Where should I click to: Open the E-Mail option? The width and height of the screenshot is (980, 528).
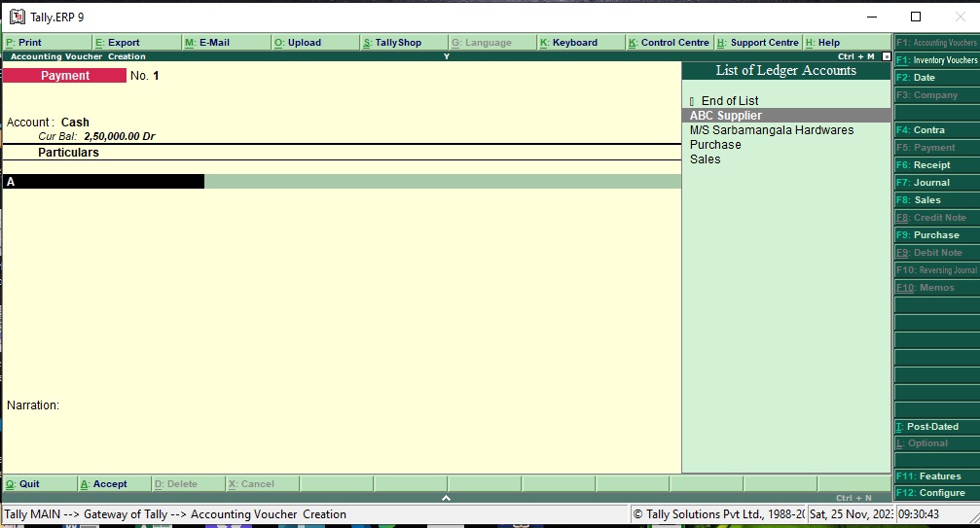(226, 43)
